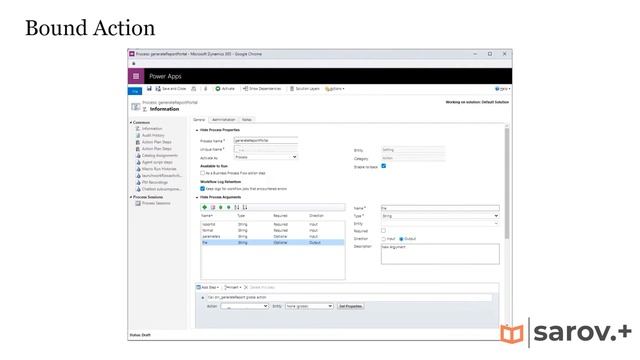Click the vertical scrollbar of the form

coord(507,183)
